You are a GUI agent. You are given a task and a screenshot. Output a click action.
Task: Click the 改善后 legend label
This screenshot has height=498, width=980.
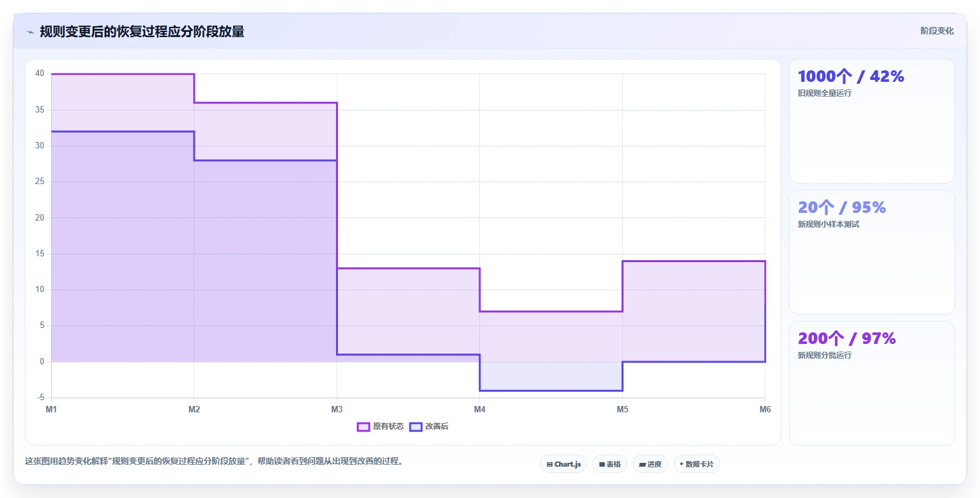[x=437, y=426]
